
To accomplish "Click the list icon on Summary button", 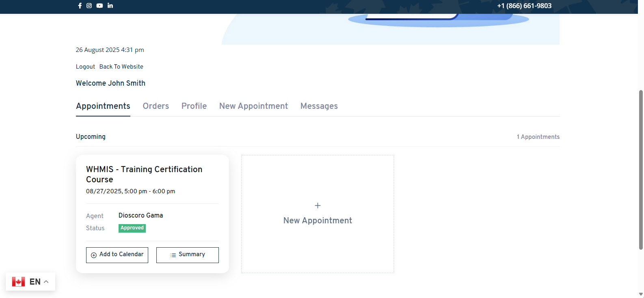I will (173, 255).
